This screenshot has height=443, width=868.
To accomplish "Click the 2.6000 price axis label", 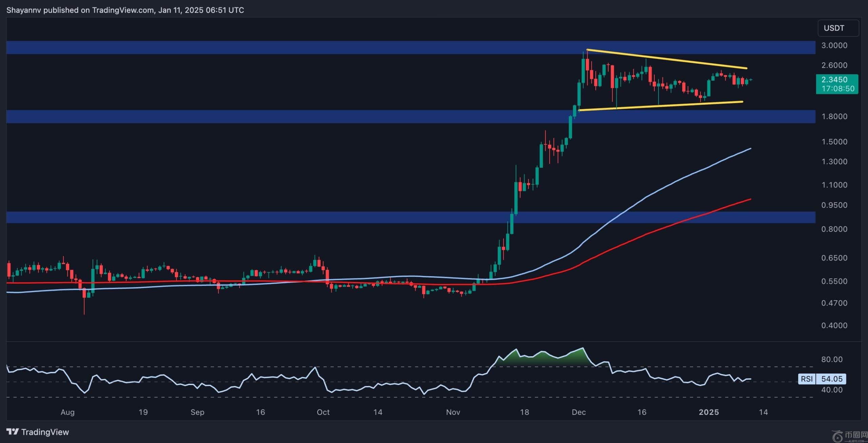I will pos(834,65).
